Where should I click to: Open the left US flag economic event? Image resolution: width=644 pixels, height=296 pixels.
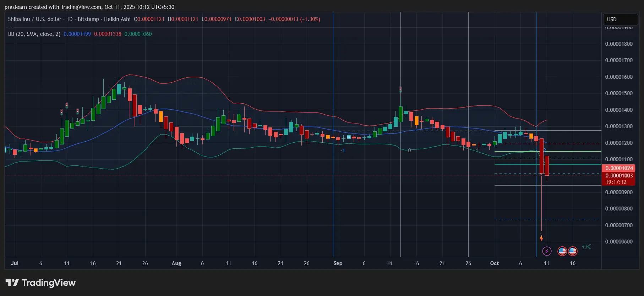(x=562, y=251)
